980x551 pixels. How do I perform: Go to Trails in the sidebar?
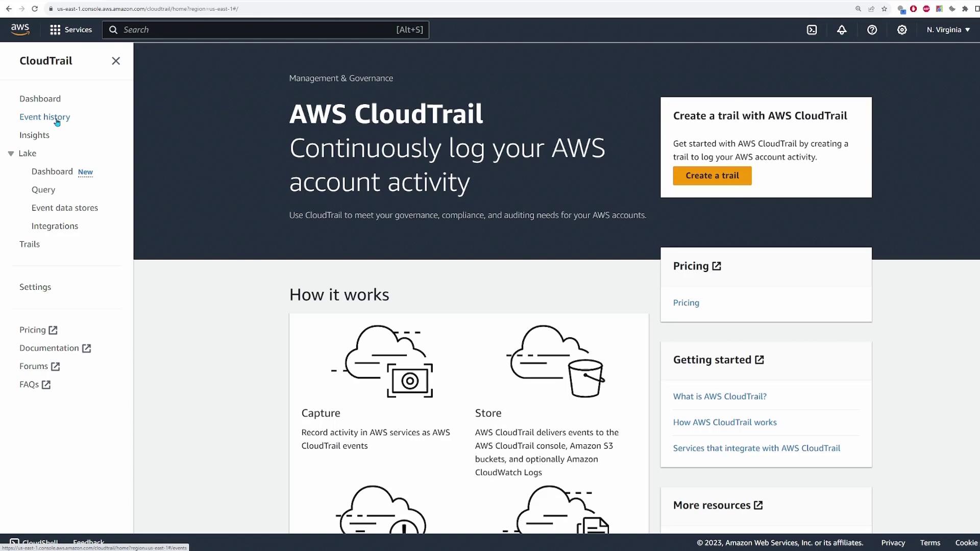click(x=30, y=244)
